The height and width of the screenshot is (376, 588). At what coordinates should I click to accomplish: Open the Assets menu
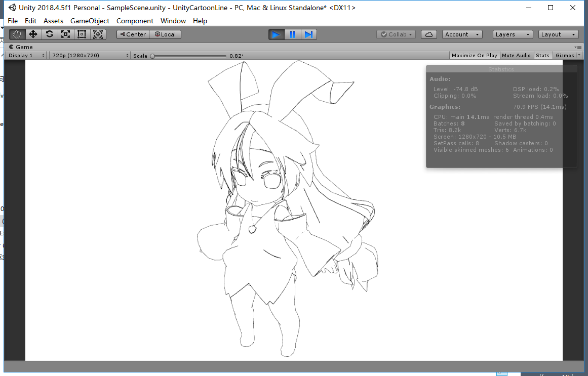(53, 21)
